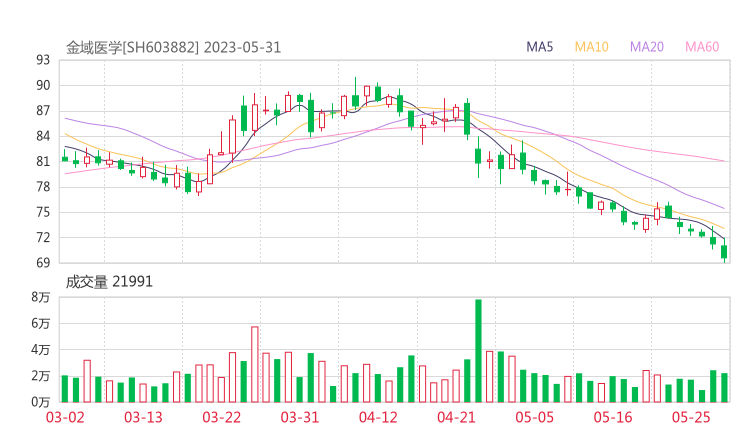Click the 72 price axis label

[43, 237]
